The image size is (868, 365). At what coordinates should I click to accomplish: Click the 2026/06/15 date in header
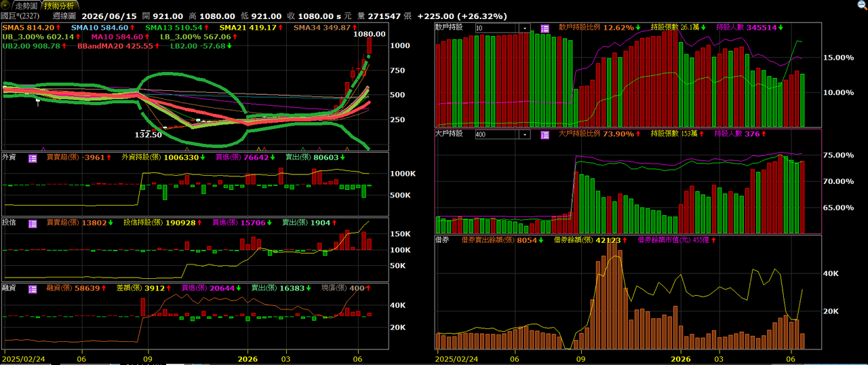point(108,16)
